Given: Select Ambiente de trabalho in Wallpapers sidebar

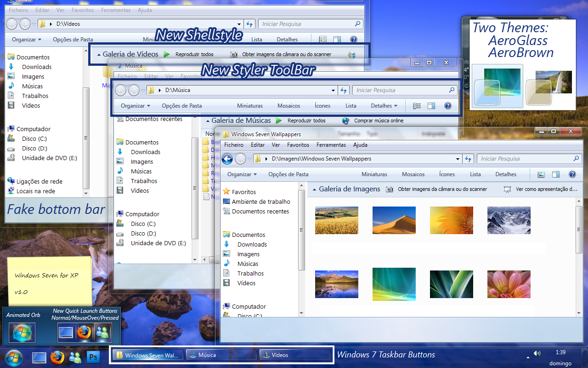Looking at the screenshot, I should [x=261, y=201].
